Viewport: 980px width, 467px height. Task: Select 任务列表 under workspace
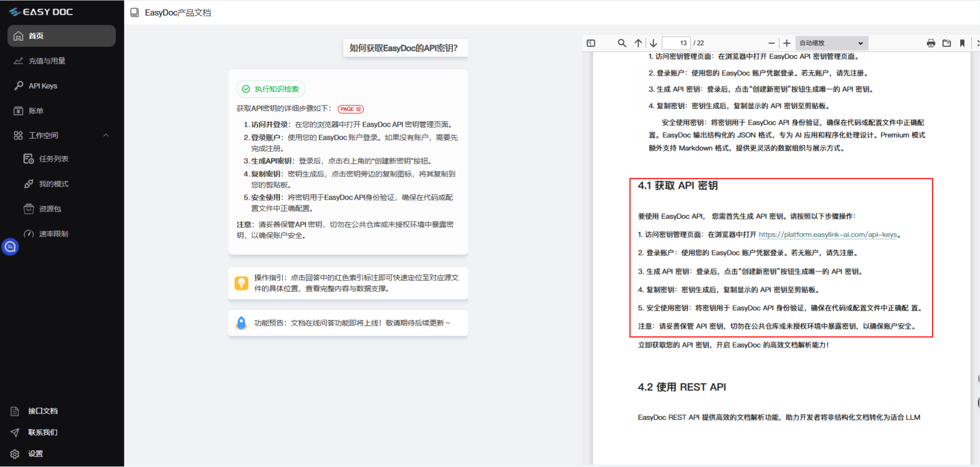[53, 159]
